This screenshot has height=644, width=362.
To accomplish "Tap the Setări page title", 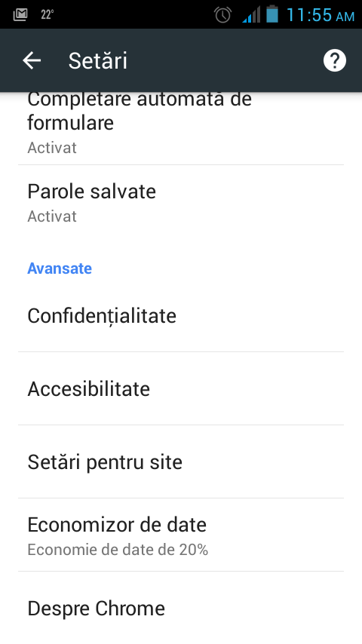I will [98, 60].
